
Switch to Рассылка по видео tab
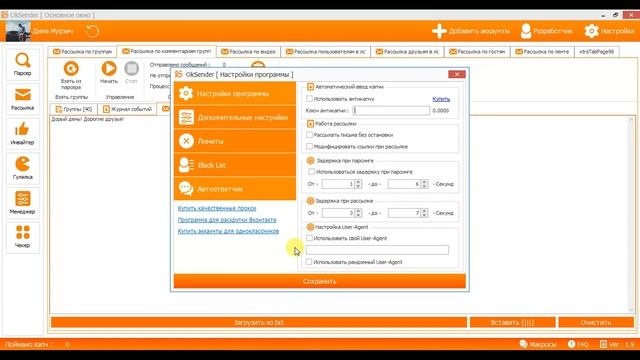248,52
